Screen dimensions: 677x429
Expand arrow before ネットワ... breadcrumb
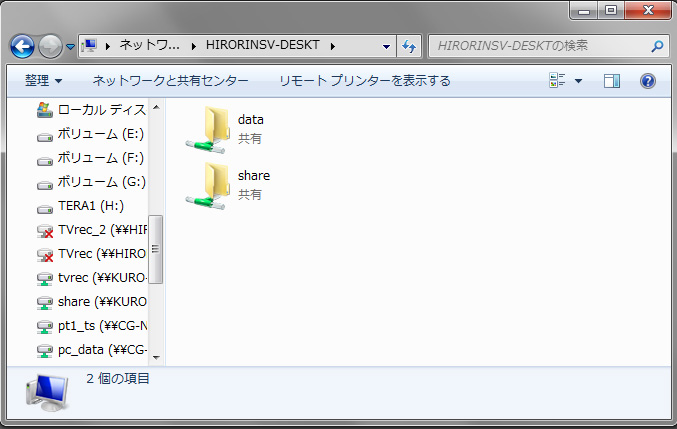pyautogui.click(x=108, y=46)
